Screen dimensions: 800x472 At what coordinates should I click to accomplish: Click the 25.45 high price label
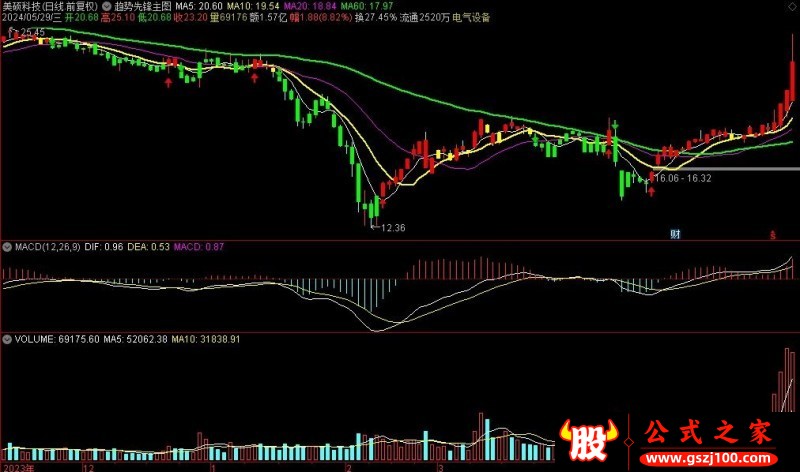coord(33,33)
